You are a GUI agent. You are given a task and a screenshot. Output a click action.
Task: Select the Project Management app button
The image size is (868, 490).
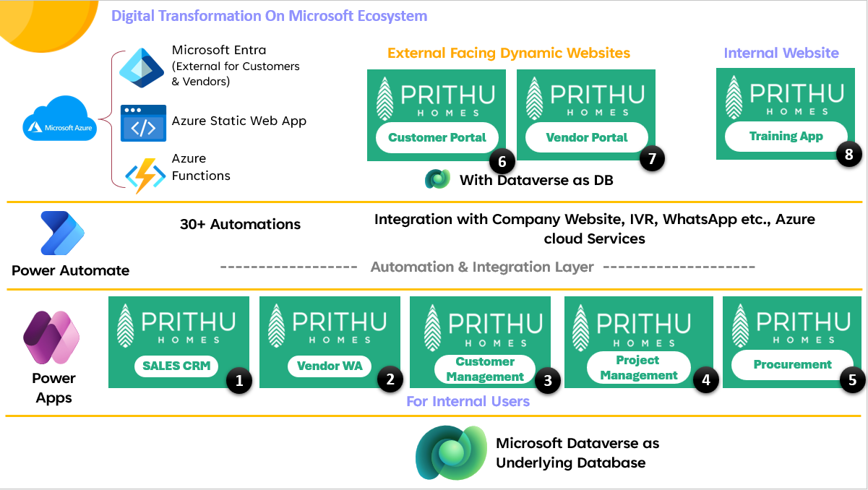click(638, 369)
